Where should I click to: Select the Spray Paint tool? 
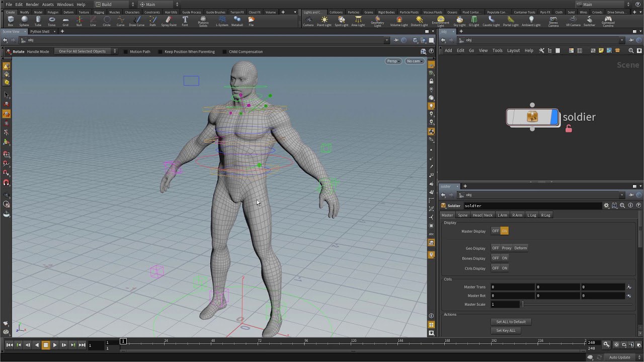169,21
